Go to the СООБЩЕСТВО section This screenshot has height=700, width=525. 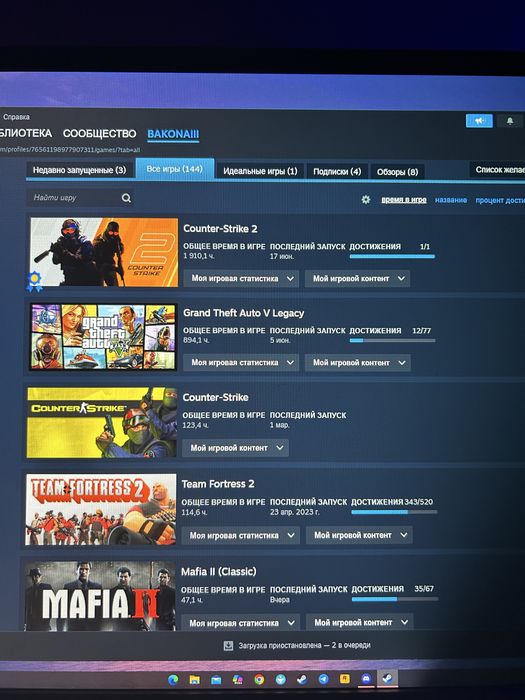[100, 133]
